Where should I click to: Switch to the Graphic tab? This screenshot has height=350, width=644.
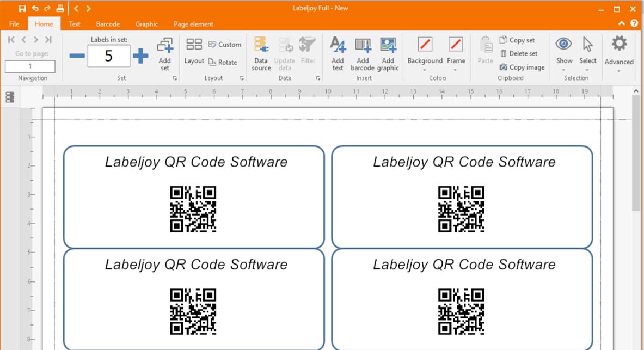tap(146, 24)
